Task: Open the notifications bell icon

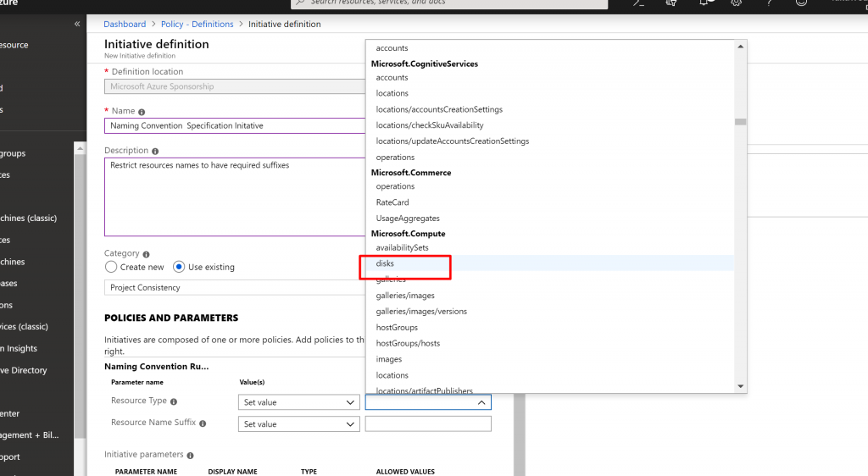Action: (705, 3)
